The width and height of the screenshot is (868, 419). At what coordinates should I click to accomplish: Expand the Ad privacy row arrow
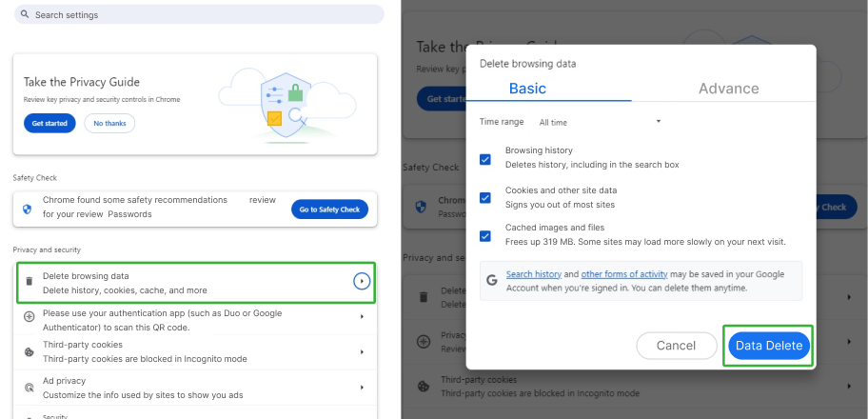coord(362,388)
